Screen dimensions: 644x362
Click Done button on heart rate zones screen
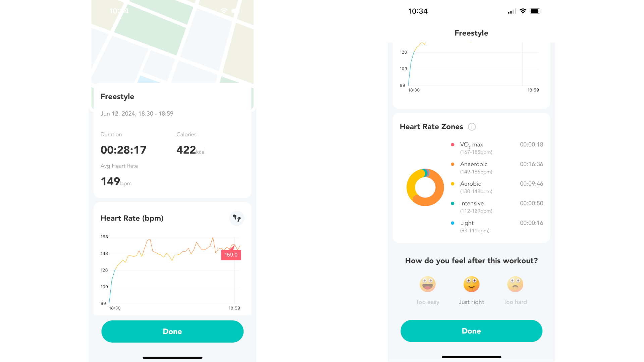pyautogui.click(x=471, y=331)
